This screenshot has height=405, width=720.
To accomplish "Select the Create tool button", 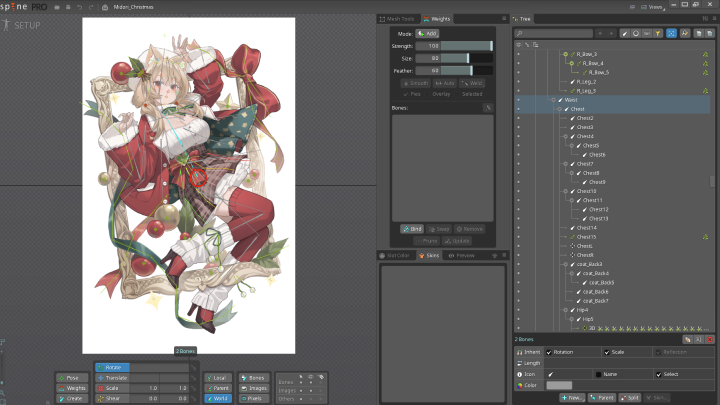I will 72,398.
